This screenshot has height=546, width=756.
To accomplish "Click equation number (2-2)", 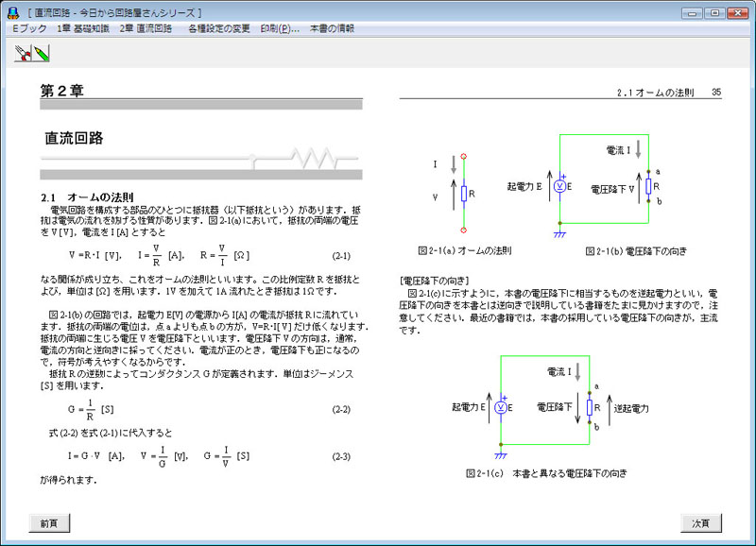I will click(341, 410).
